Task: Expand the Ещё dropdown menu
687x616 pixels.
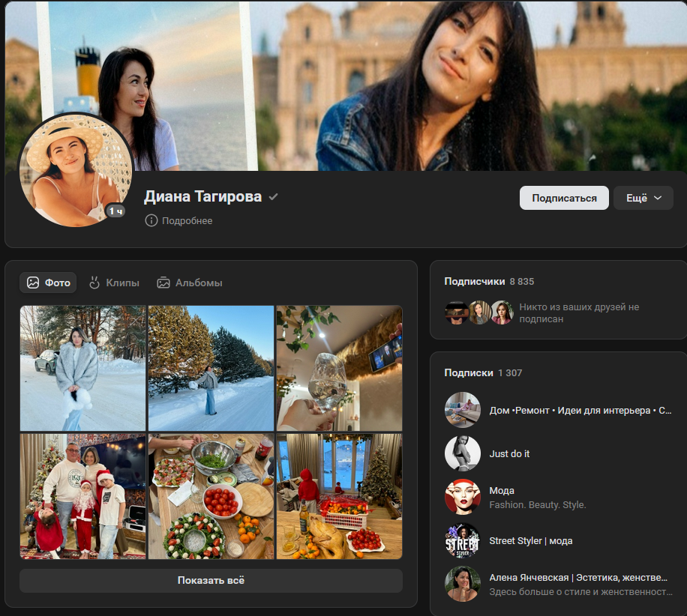Action: (x=643, y=198)
